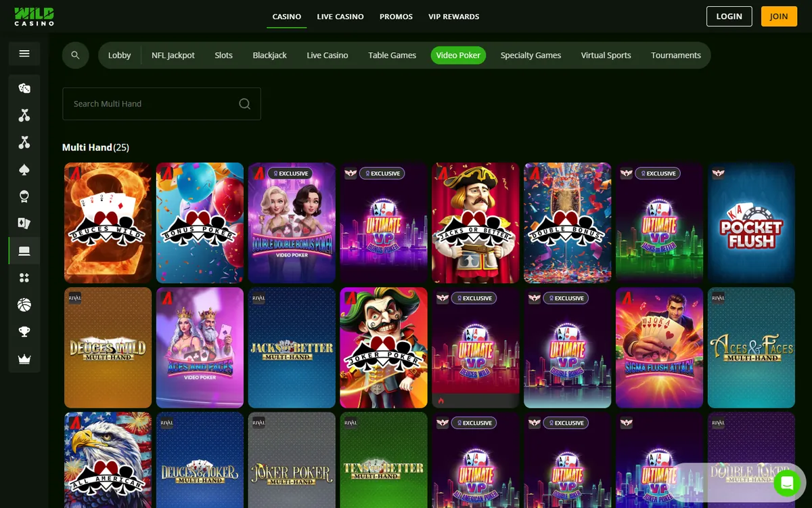Open the Ultimate VP Jacks or Better tile
The height and width of the screenshot is (508, 812).
click(660, 223)
